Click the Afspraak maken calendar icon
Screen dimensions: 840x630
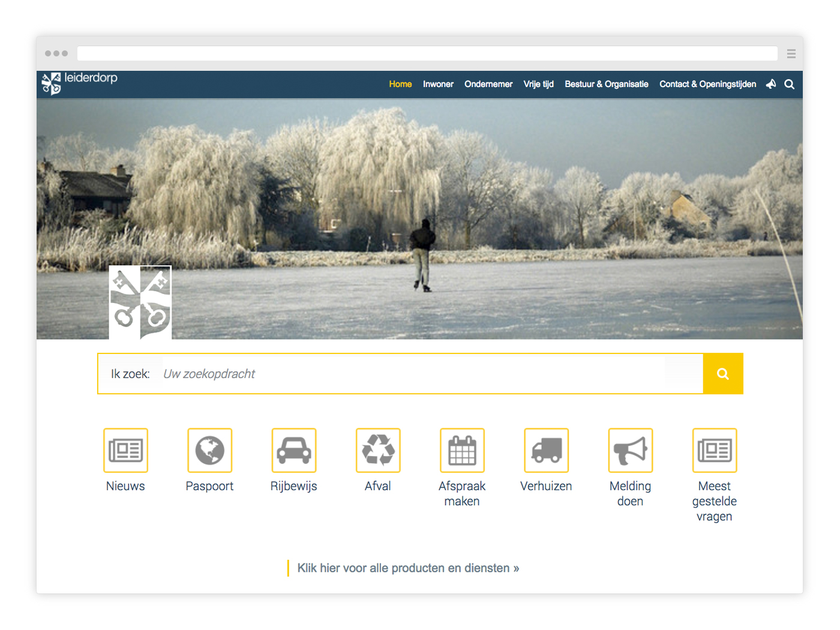pyautogui.click(x=462, y=450)
